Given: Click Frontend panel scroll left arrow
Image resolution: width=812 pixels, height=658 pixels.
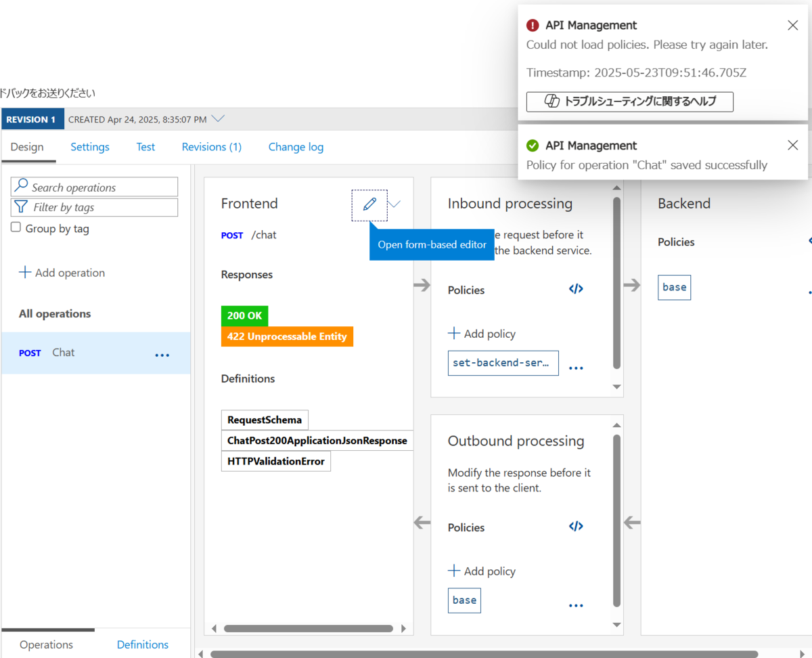Looking at the screenshot, I should click(x=215, y=628).
